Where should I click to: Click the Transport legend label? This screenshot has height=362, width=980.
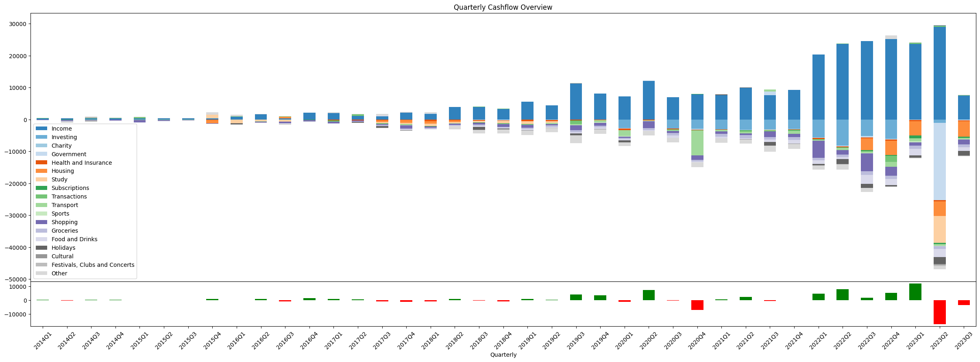[65, 205]
